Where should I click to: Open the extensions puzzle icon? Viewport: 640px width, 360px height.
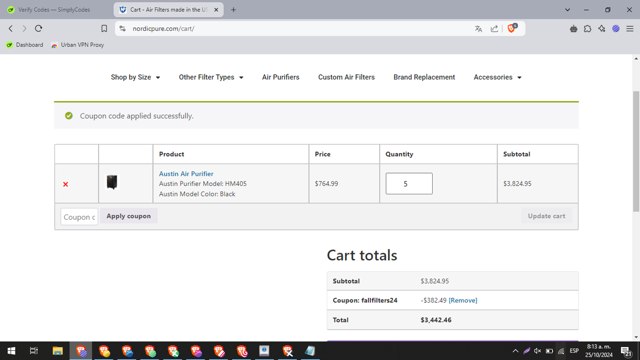pos(587,29)
